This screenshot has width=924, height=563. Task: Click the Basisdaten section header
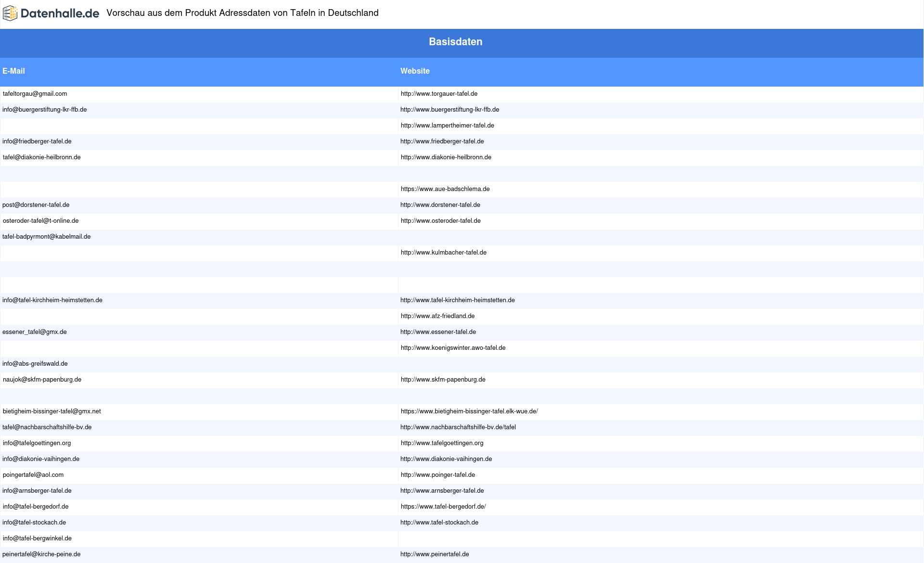(455, 42)
